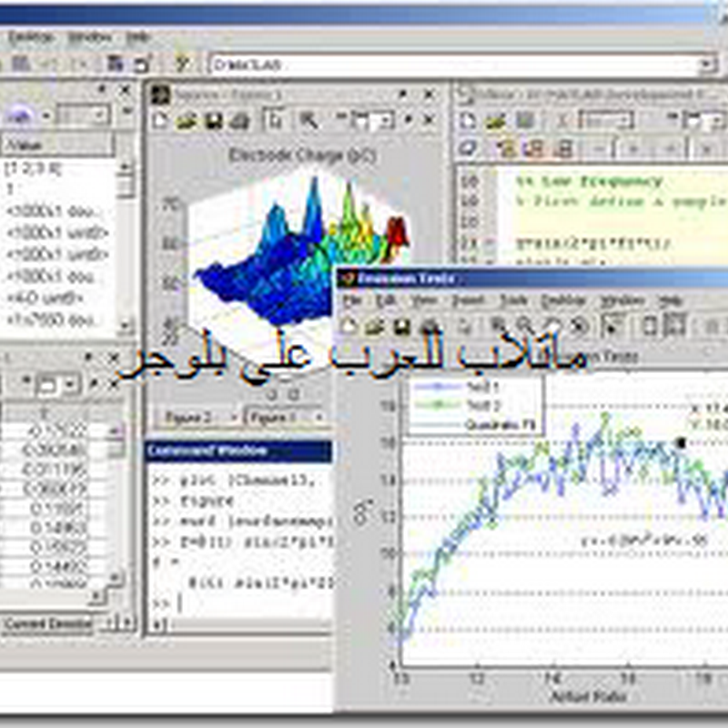The height and width of the screenshot is (728, 728).
Task: Open the Desktop menu in the main menu bar
Action: [x=32, y=36]
